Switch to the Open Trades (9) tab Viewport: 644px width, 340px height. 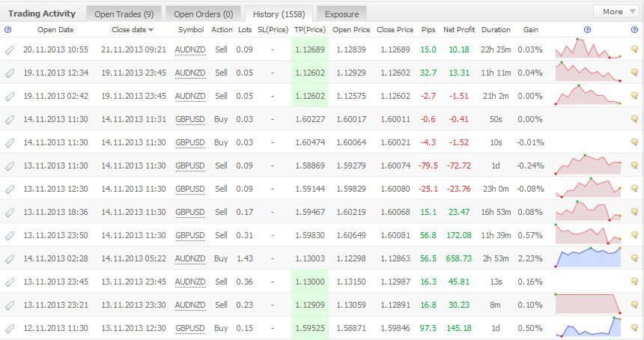click(124, 13)
